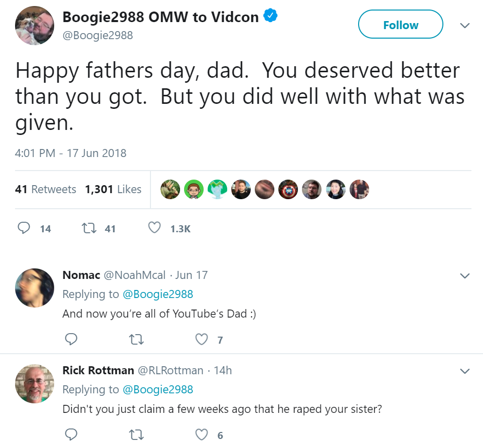
Task: Click the Captain America shield liker avatar
Action: pyautogui.click(x=288, y=189)
